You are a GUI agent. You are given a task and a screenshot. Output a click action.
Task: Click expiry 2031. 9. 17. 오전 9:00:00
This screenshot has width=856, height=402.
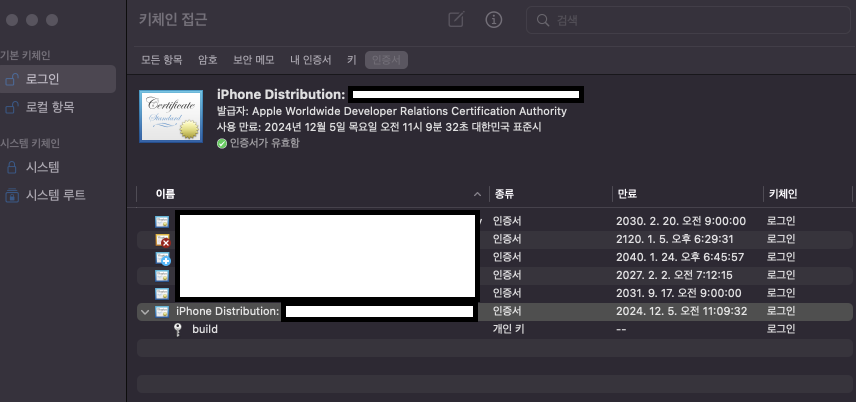click(679, 293)
